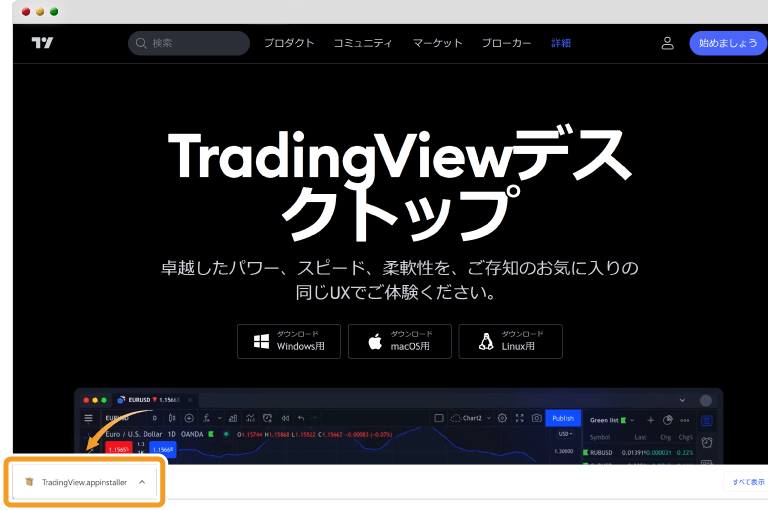
Task: Click the green flag next to OANDA
Action: point(211,434)
